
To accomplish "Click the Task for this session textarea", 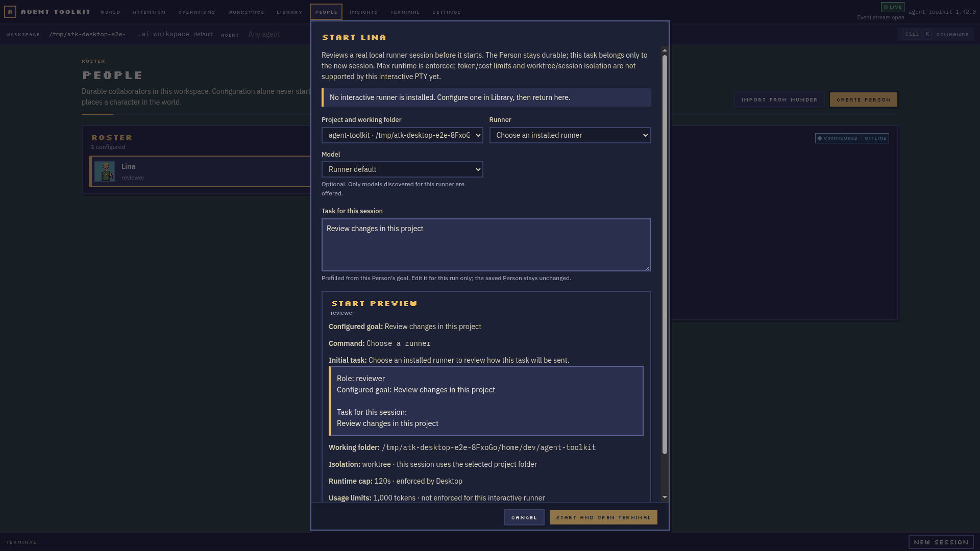I will [x=486, y=245].
